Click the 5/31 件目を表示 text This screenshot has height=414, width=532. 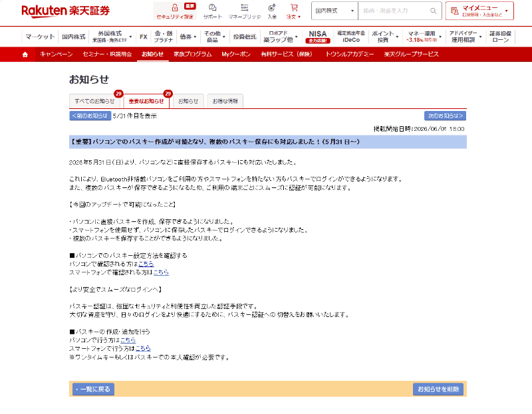(135, 116)
